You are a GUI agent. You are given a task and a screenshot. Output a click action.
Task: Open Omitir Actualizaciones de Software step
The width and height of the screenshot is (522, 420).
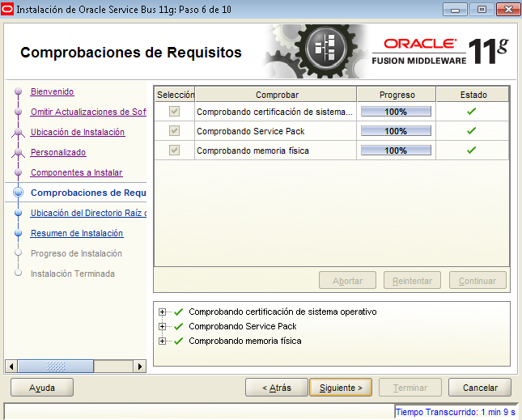pos(88,112)
